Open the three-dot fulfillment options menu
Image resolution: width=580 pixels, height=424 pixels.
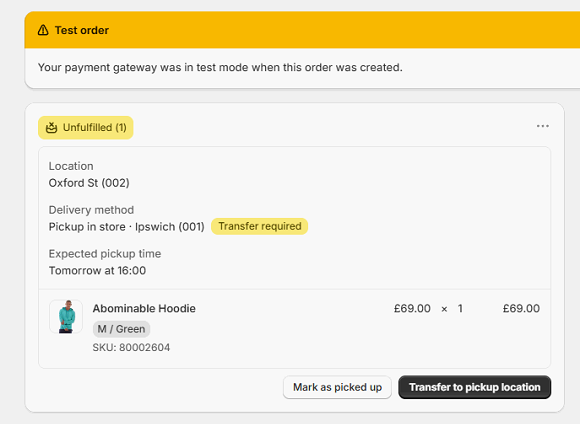[543, 126]
